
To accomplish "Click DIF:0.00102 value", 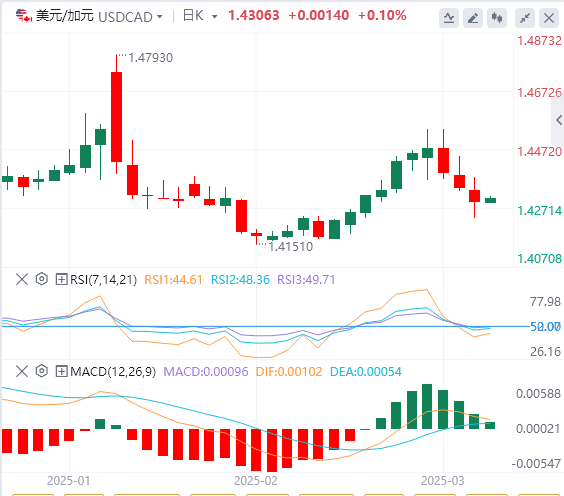I will coord(289,372).
